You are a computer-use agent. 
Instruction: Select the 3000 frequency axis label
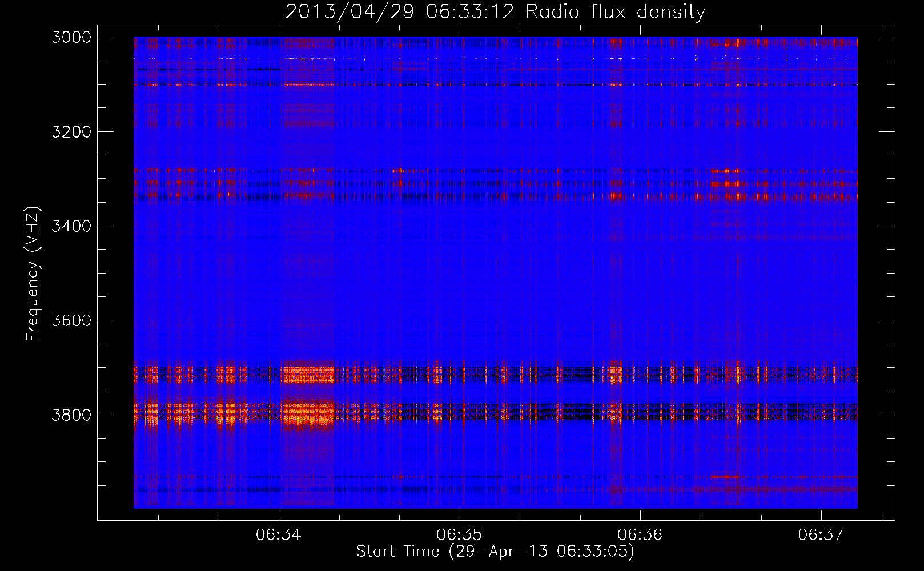[71, 37]
